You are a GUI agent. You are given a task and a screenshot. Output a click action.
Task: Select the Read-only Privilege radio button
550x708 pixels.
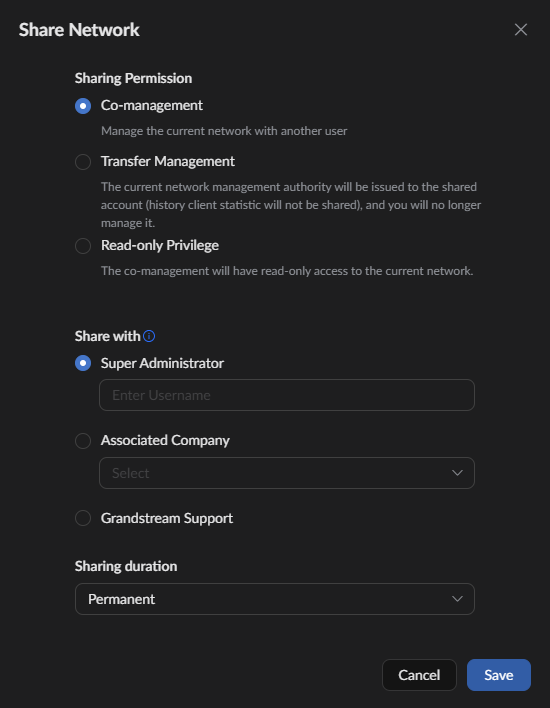tap(83, 246)
